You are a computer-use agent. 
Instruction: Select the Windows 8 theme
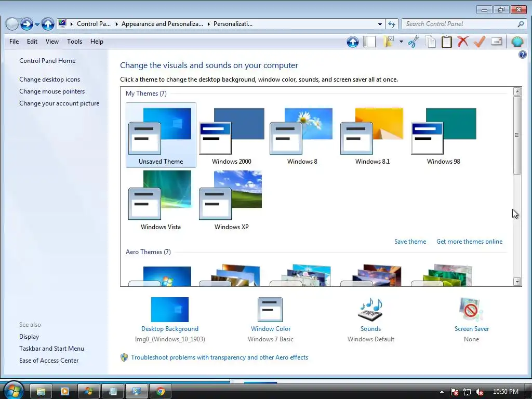click(x=302, y=135)
